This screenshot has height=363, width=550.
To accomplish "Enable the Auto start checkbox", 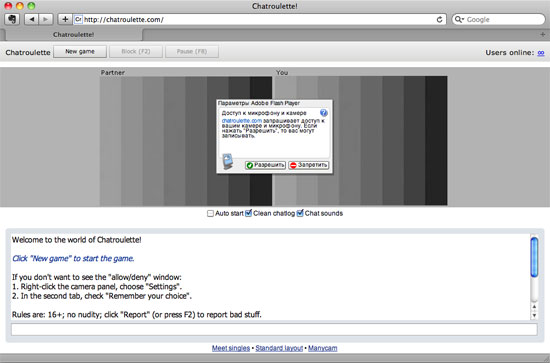I will 210,213.
